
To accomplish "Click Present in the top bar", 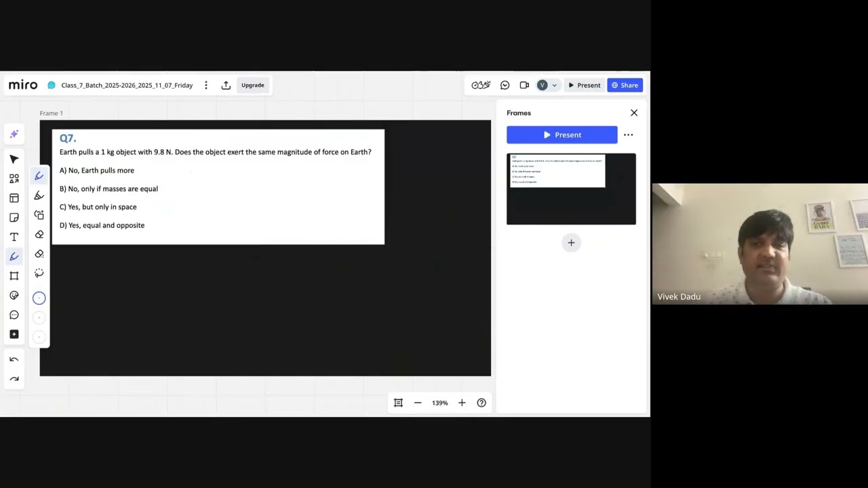I will tap(584, 85).
